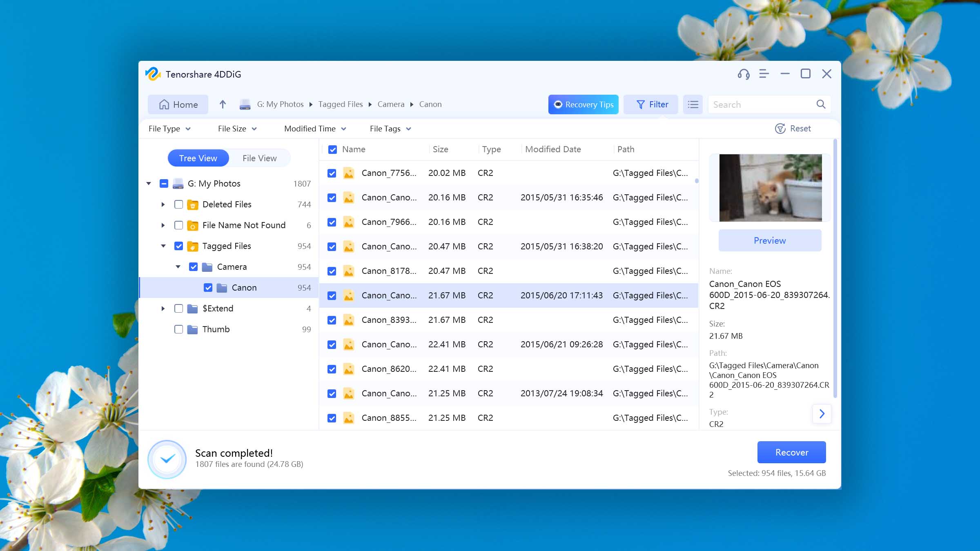Check the Deleted Files folder checkbox
The height and width of the screenshot is (551, 980).
(178, 204)
